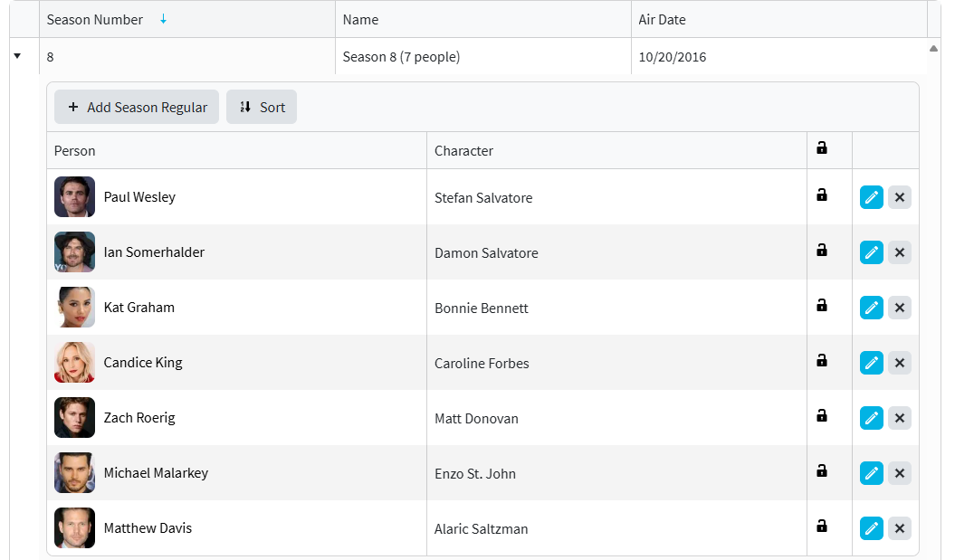The height and width of the screenshot is (560, 955).
Task: Toggle the lock icon for Bonnie Bennett
Action: [822, 305]
